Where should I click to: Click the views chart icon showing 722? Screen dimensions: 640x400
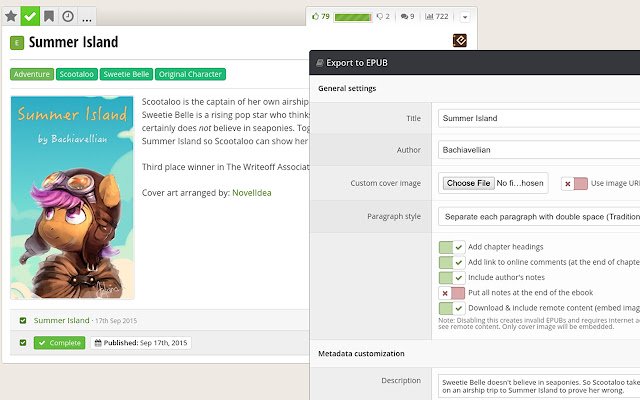[429, 16]
